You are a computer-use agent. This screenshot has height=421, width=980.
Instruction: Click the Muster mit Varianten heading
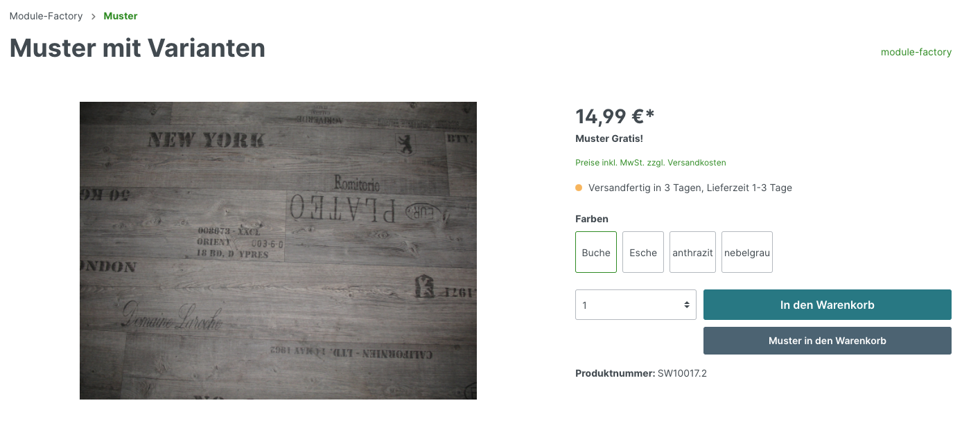tap(137, 48)
